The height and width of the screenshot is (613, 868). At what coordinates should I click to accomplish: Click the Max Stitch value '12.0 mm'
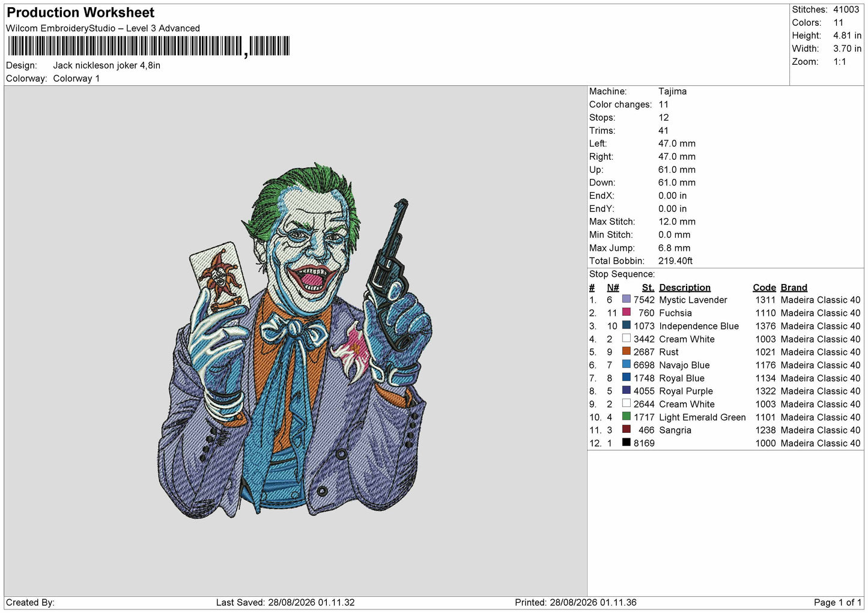click(x=677, y=222)
